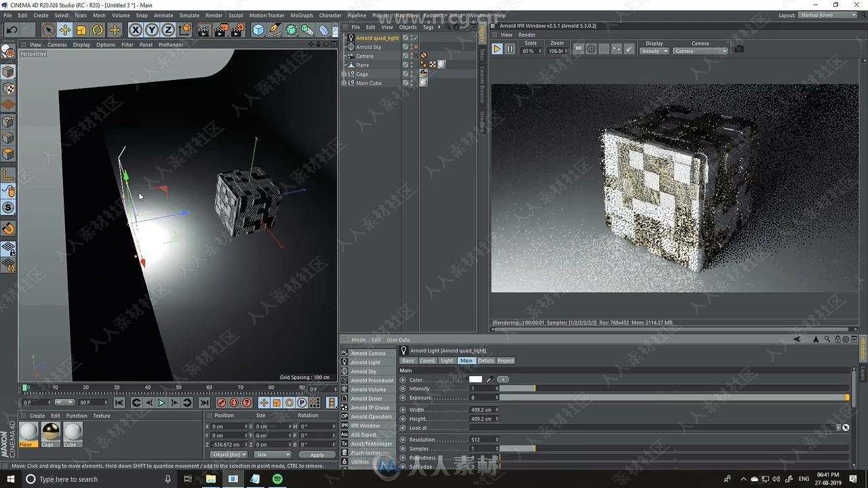Image resolution: width=868 pixels, height=488 pixels.
Task: Select the Live Selection tool
Action: tap(48, 30)
